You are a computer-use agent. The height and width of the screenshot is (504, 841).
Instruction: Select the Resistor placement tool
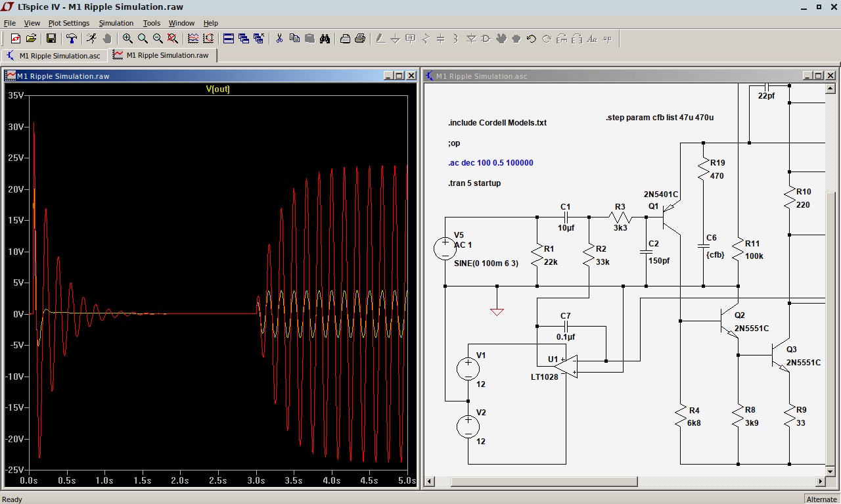[x=426, y=39]
